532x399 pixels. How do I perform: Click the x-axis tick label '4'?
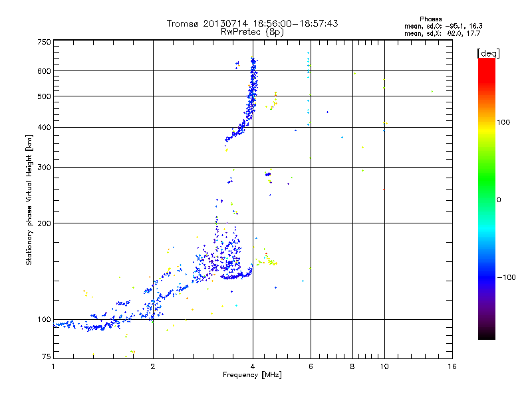(x=253, y=366)
